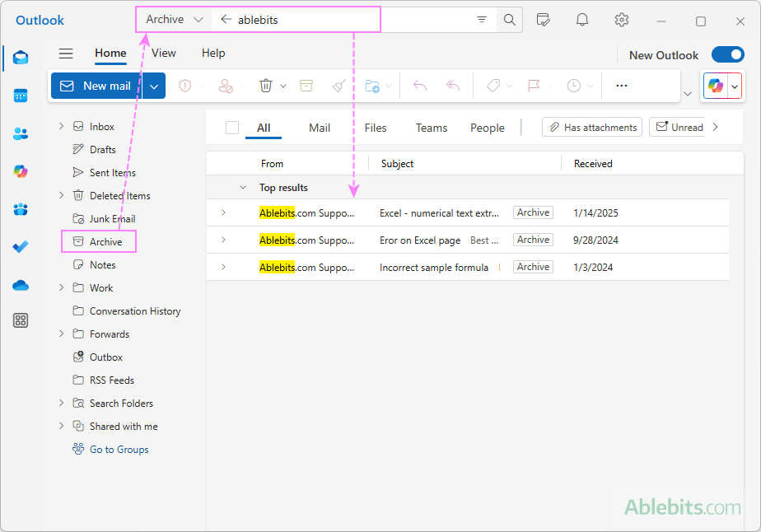Click the Move to folder icon
761x532 pixels.
(x=372, y=86)
